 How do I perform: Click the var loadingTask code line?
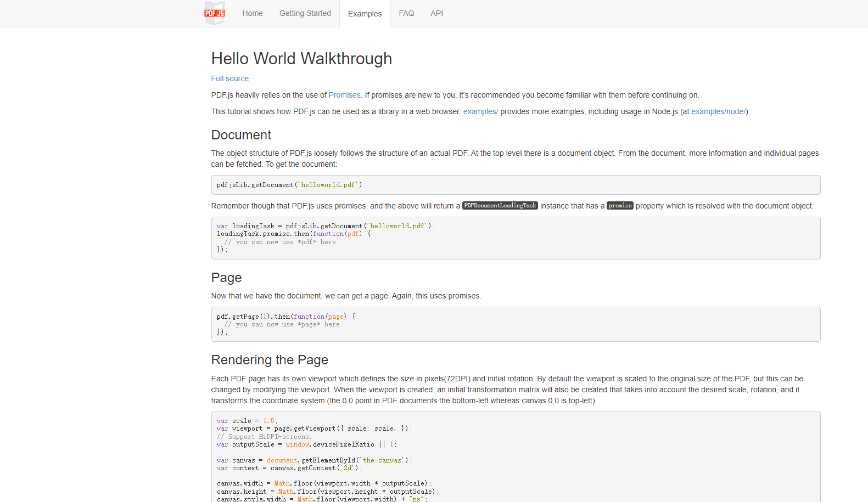tap(326, 226)
